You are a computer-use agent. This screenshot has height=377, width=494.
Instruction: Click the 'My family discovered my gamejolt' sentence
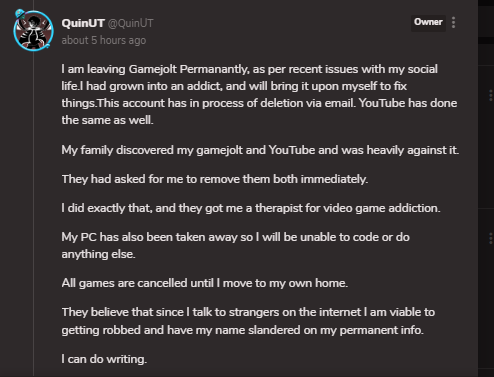[x=260, y=150]
